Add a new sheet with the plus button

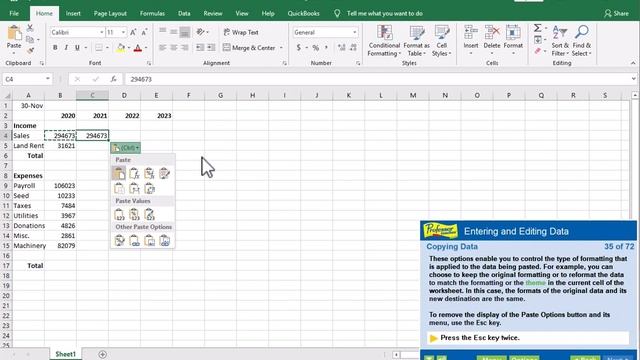click(102, 354)
